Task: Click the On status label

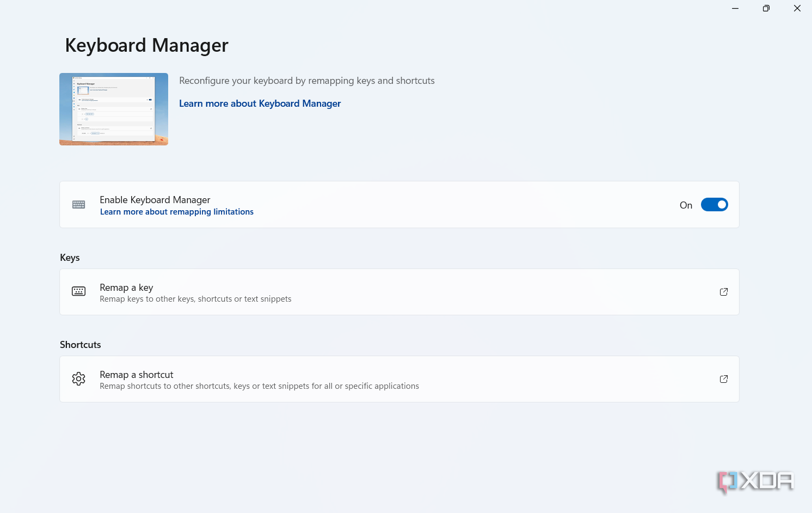Action: (686, 205)
